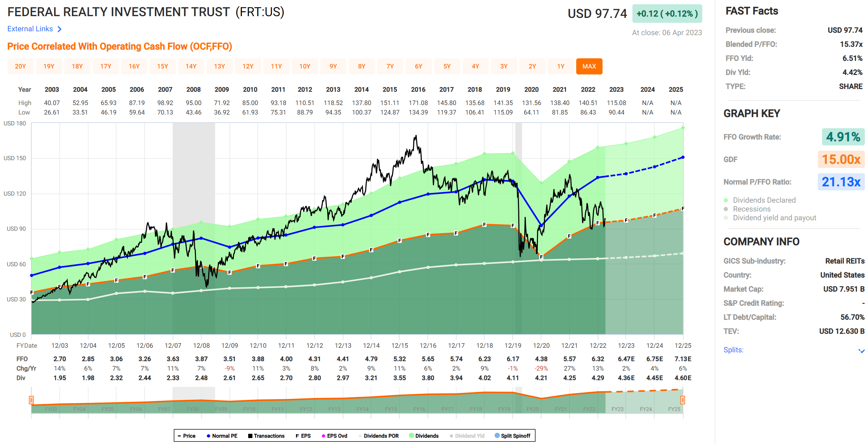Click the FFO Growth Rate 4.91% badge
The width and height of the screenshot is (868, 444).
pos(843,137)
